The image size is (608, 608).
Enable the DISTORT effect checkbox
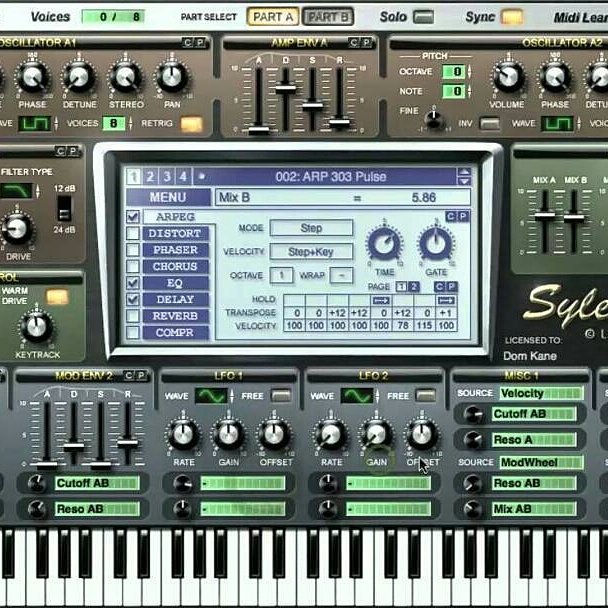[133, 233]
